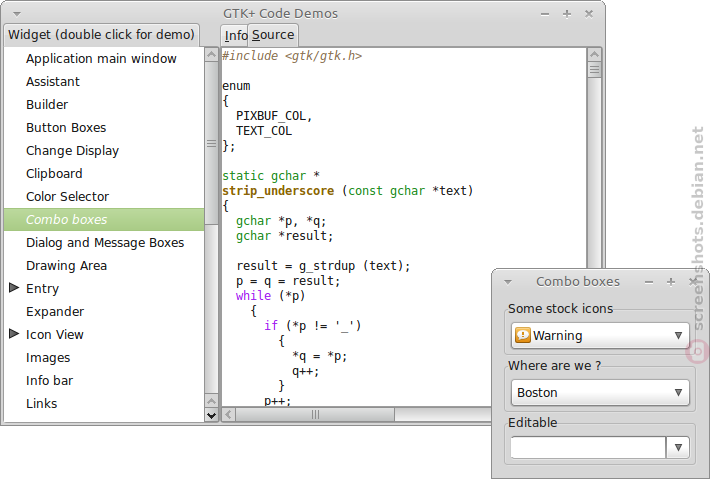Expand the Entry tree item
The image size is (710, 479).
coord(14,287)
